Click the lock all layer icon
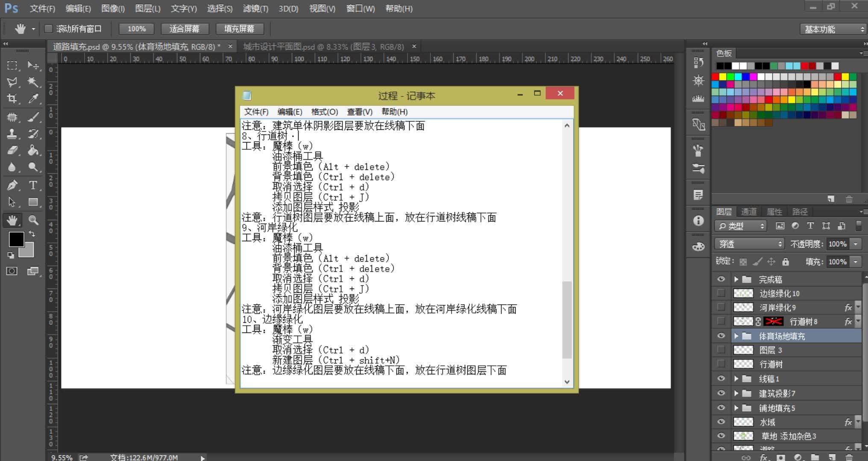The image size is (868, 461). click(786, 262)
